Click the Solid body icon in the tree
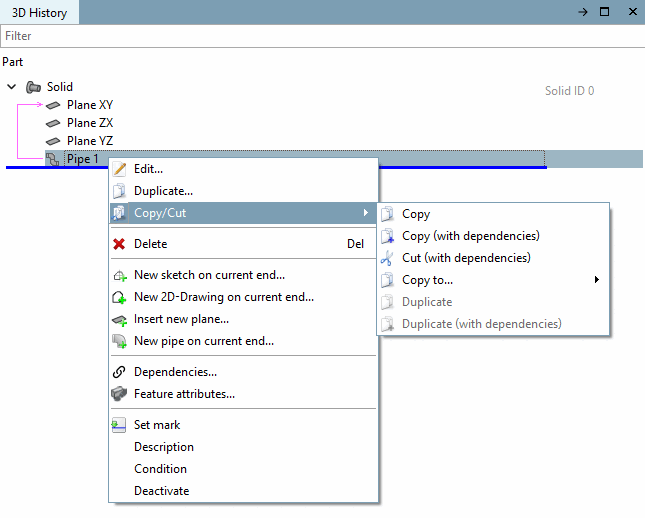Viewport: 645px width, 518px height. click(x=33, y=87)
